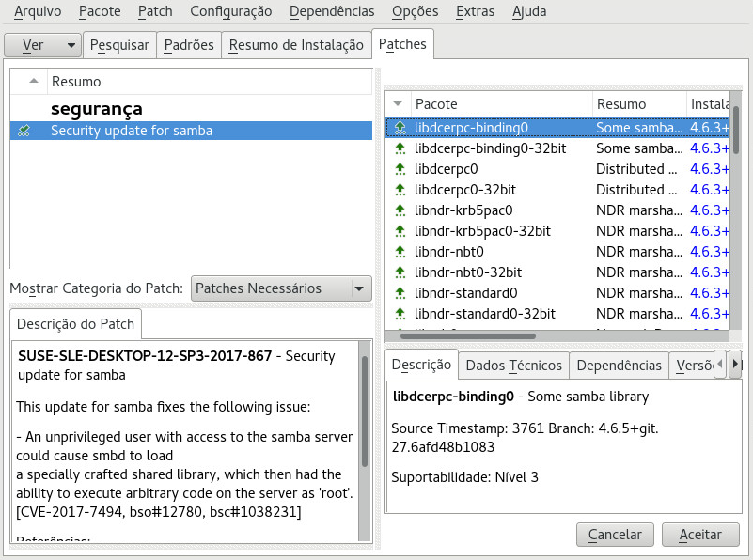The image size is (753, 560).
Task: Open the Ver dropdown button
Action: point(42,45)
